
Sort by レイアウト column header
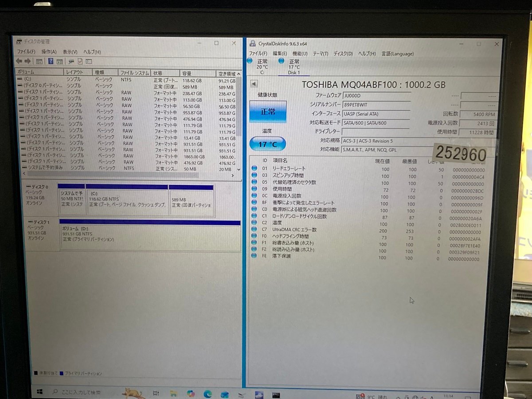77,72
